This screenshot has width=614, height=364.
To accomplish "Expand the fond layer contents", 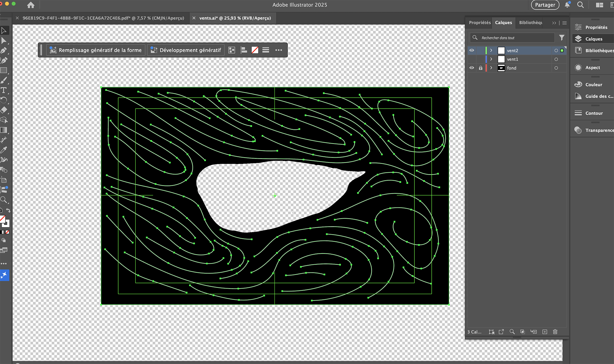I will (x=491, y=68).
